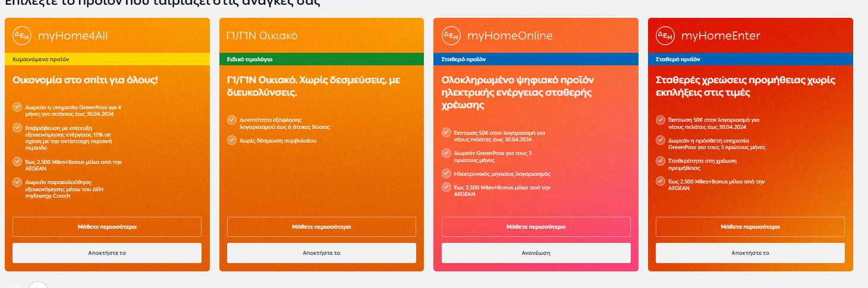Open 'Μάθετε περισσότερα' on the myHomeEnter card
This screenshot has height=288, width=868.
(750, 227)
